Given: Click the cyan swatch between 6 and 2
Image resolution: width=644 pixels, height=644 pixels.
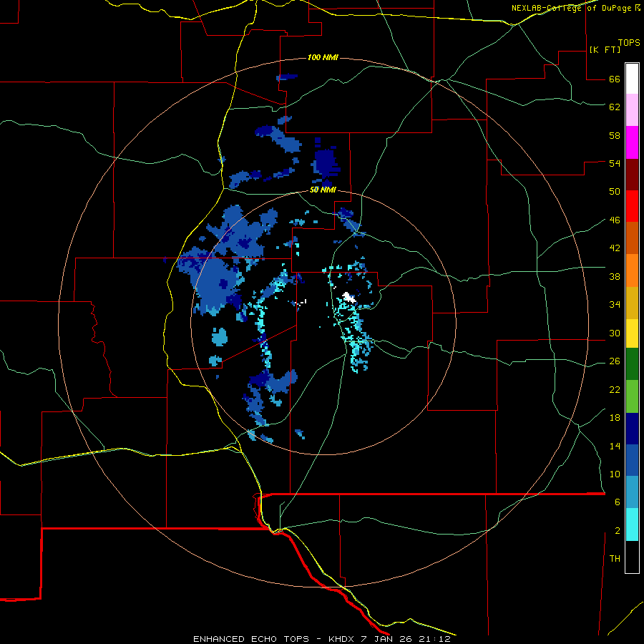Looking at the screenshot, I should [x=632, y=525].
